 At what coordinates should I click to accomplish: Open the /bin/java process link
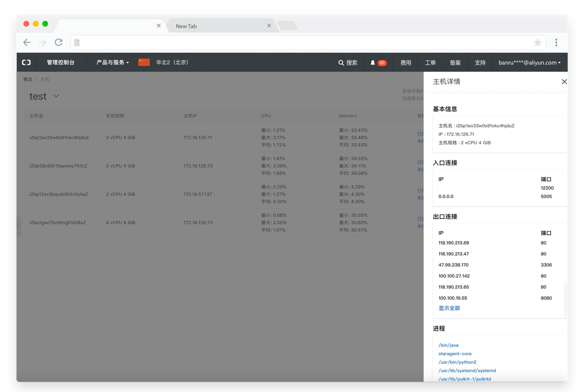pos(448,345)
